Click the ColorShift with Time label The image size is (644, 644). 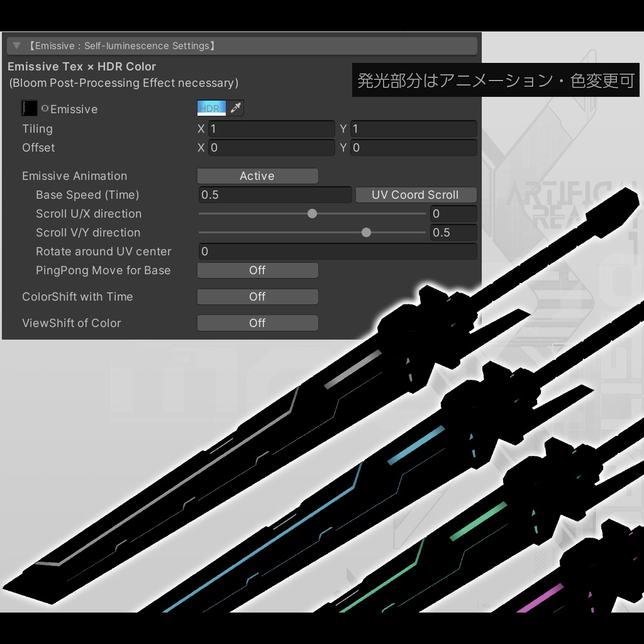tap(77, 297)
